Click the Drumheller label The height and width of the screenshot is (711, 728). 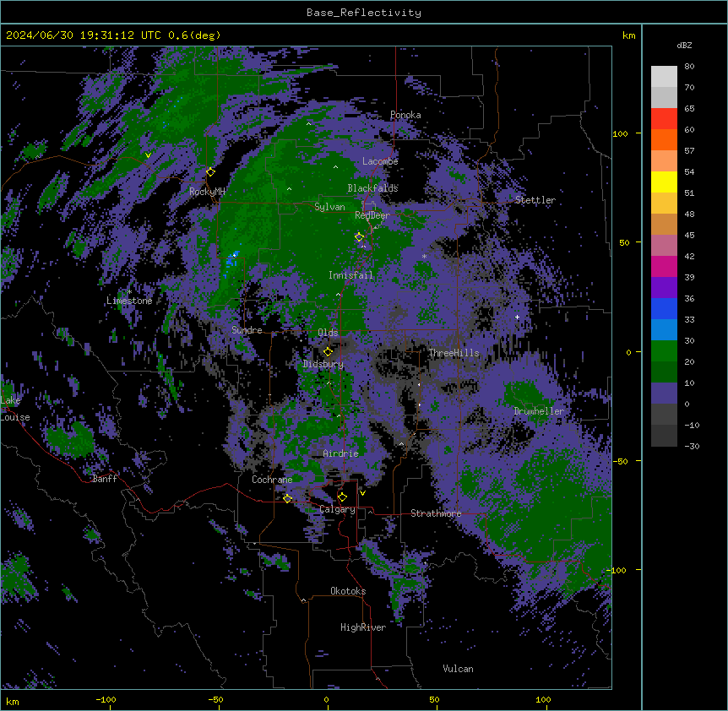[539, 411]
